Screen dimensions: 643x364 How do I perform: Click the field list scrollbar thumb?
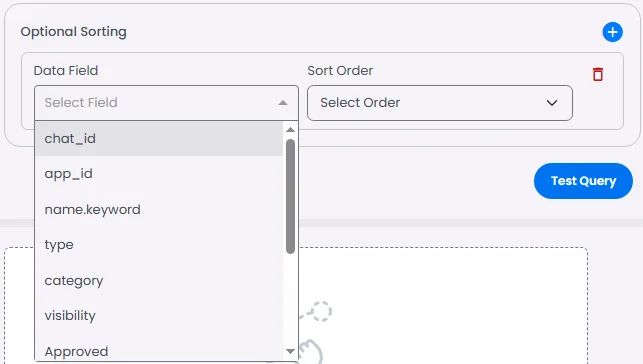click(290, 196)
